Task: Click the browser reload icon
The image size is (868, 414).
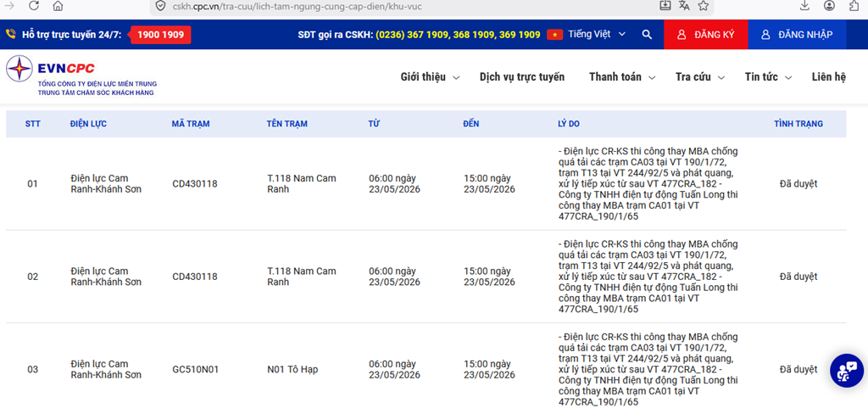Action: point(34,6)
